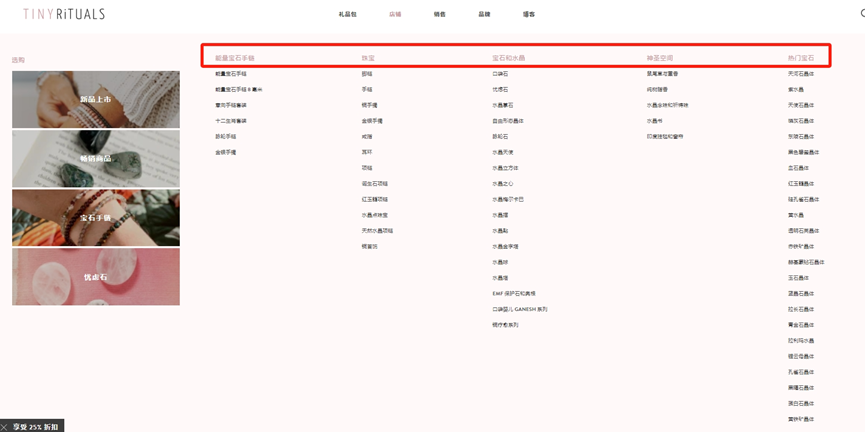The height and width of the screenshot is (432, 865).
Task: Open the 畅销商品 image tile
Action: [x=96, y=158]
